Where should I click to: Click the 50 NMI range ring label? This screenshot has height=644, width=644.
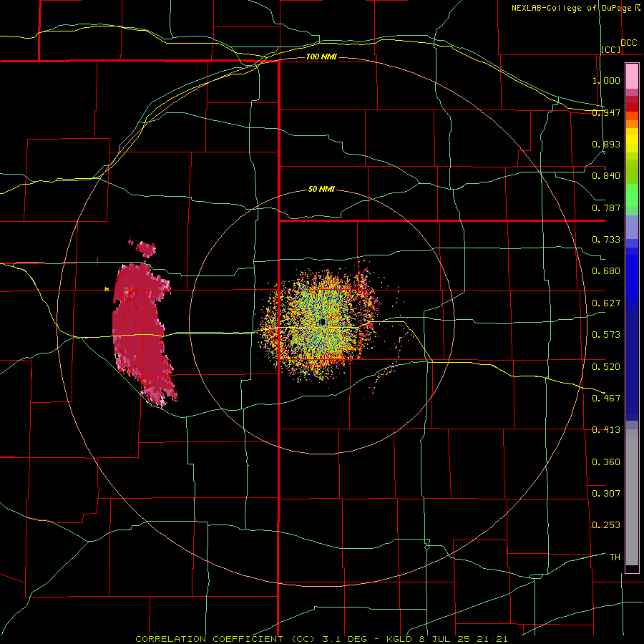[321, 189]
